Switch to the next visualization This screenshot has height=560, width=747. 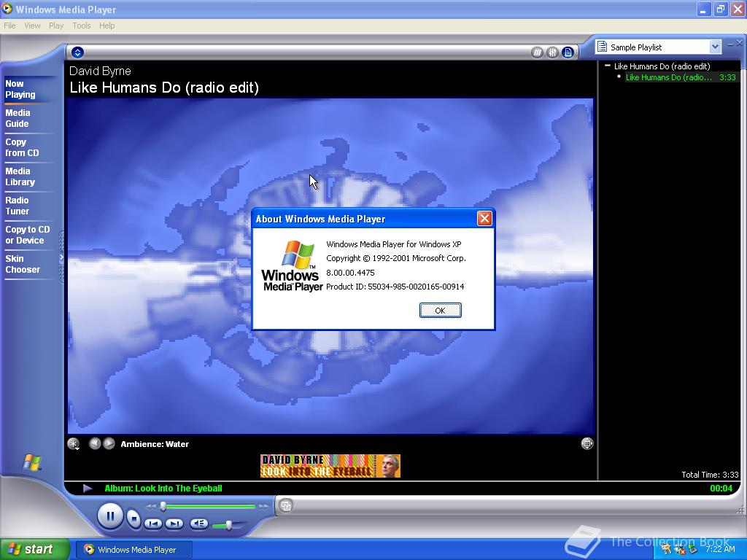(x=109, y=443)
